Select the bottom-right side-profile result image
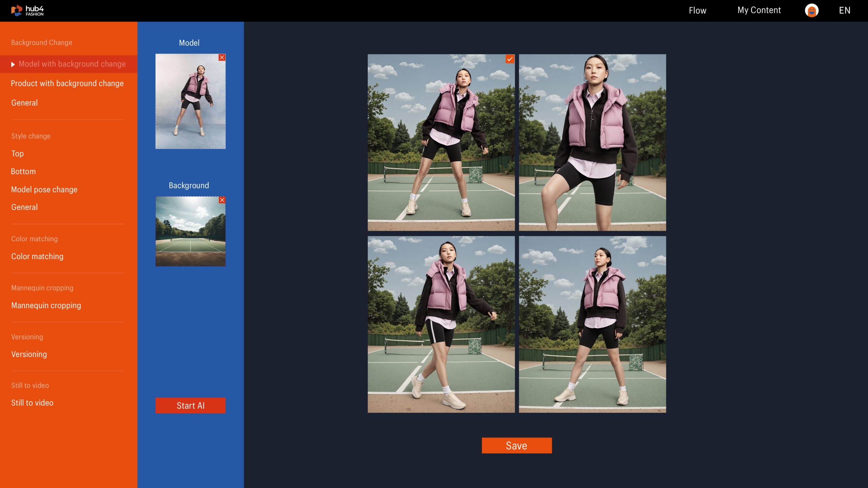Image resolution: width=868 pixels, height=488 pixels. [592, 324]
